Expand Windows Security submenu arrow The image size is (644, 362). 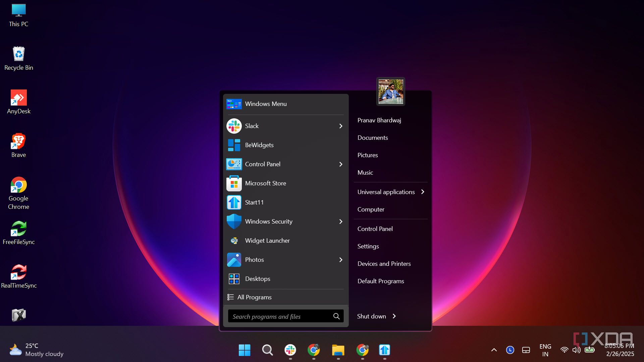[x=341, y=222]
